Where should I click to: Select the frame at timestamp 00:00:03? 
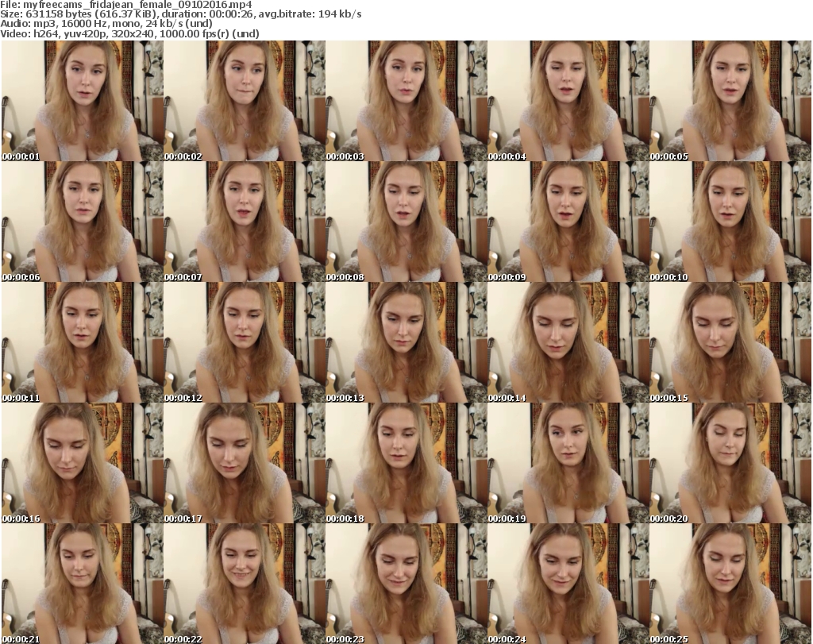tap(406, 101)
